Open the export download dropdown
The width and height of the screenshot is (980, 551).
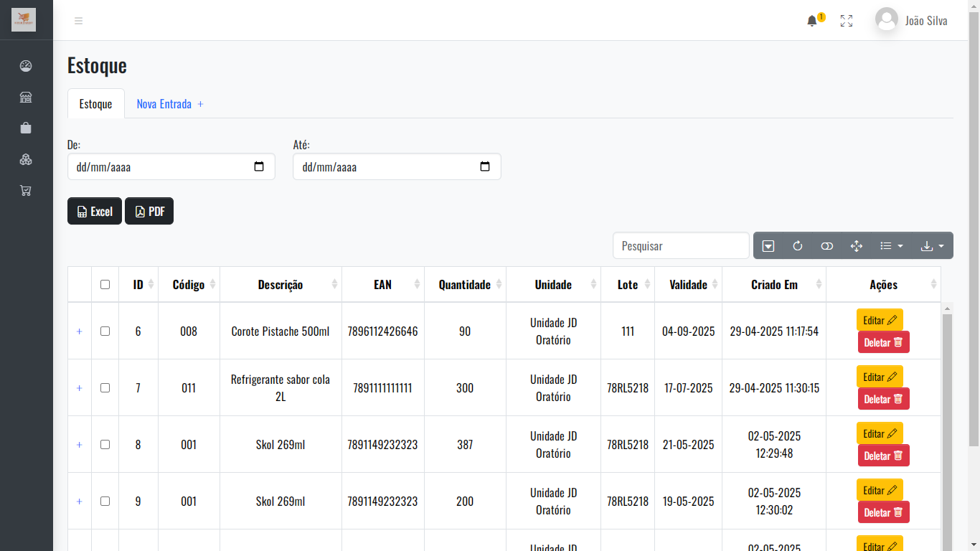[x=932, y=246]
